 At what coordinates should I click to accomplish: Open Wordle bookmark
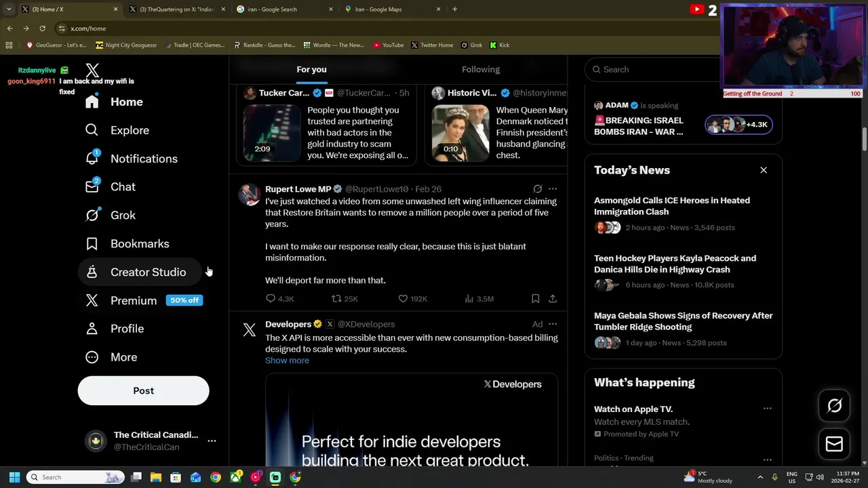coord(334,45)
